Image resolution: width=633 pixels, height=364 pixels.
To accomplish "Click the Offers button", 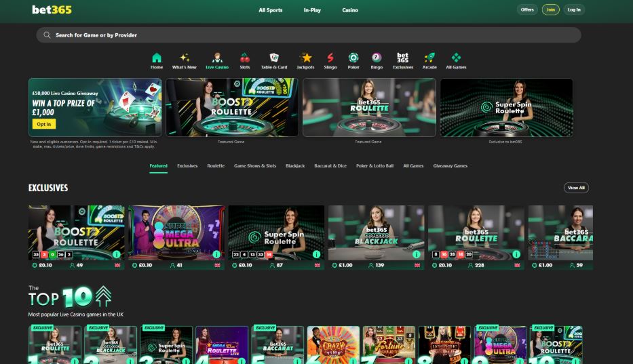I will (x=527, y=9).
